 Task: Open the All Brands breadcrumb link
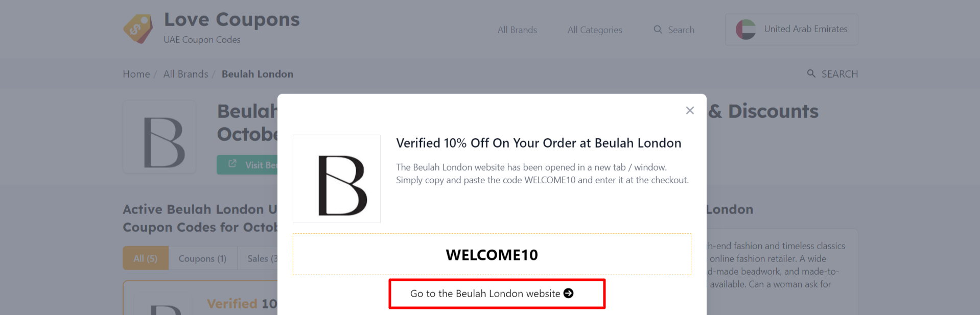(185, 74)
